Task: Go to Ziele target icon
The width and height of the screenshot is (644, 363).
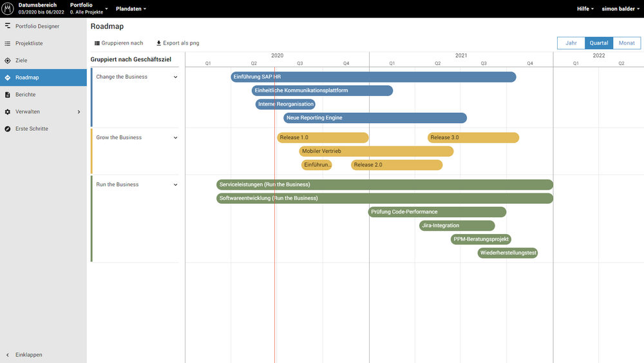Action: 8,61
